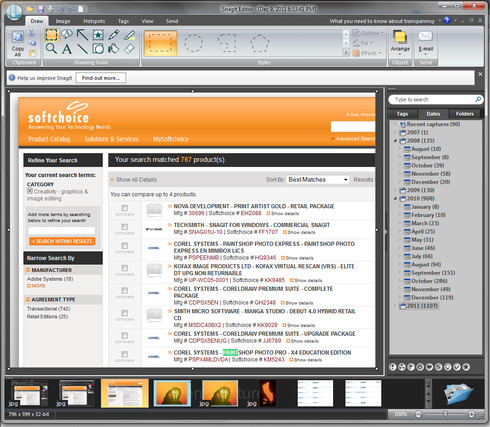The image size is (490, 427).
Task: Select the Stamp tool with star
Action: point(98,34)
